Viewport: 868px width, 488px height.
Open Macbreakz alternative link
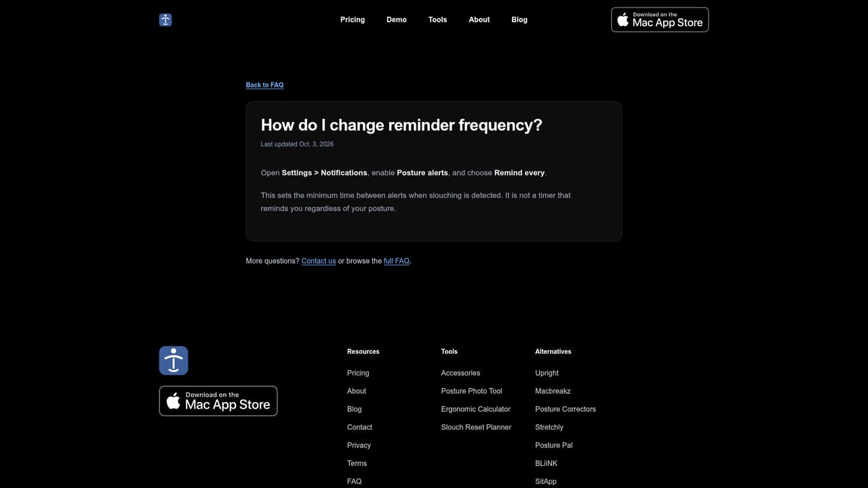point(553,391)
